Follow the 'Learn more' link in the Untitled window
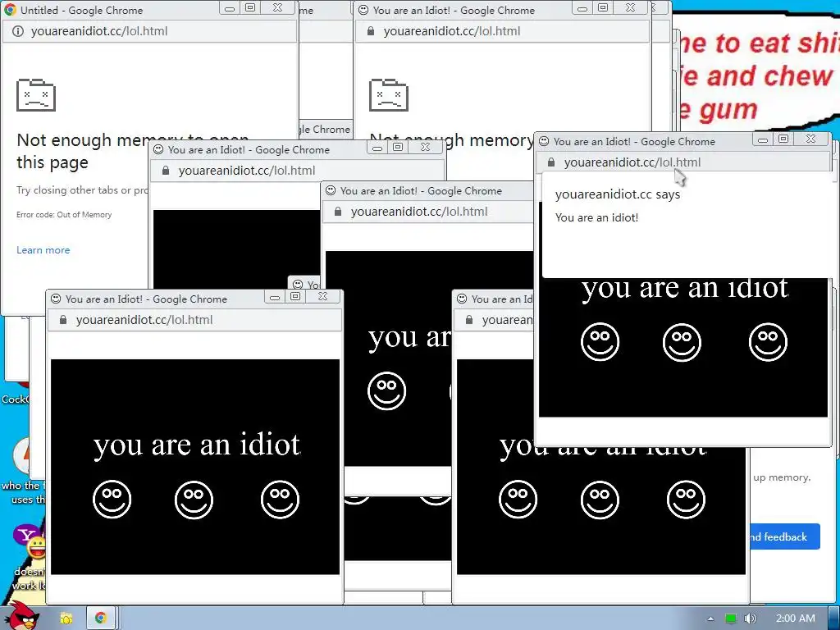This screenshot has height=630, width=840. [x=43, y=250]
